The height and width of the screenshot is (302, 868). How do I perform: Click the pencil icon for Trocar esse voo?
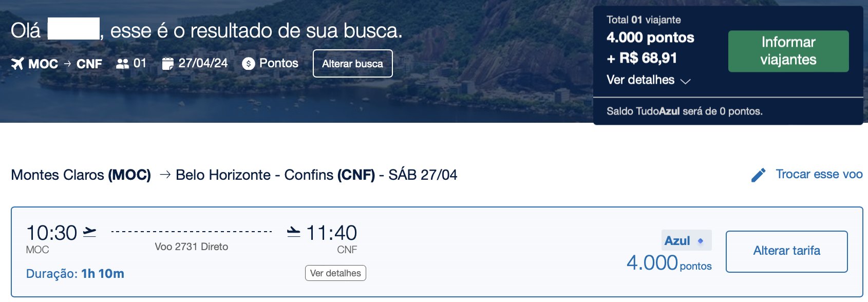(758, 175)
